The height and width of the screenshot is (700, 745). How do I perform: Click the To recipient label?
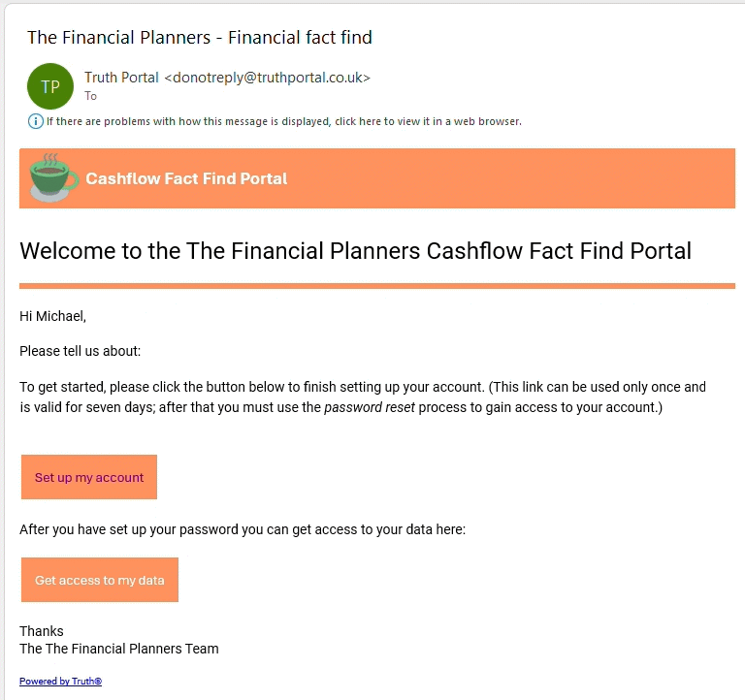(90, 96)
